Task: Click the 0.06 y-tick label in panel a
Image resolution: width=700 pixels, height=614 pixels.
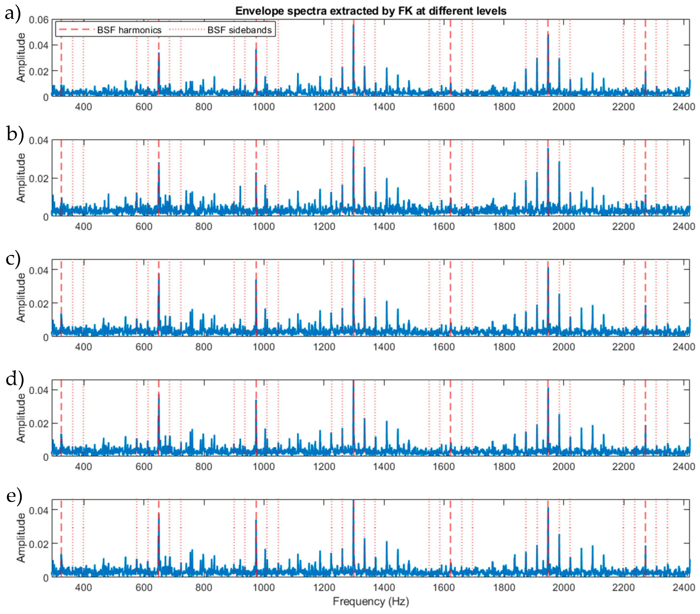Action: point(38,20)
